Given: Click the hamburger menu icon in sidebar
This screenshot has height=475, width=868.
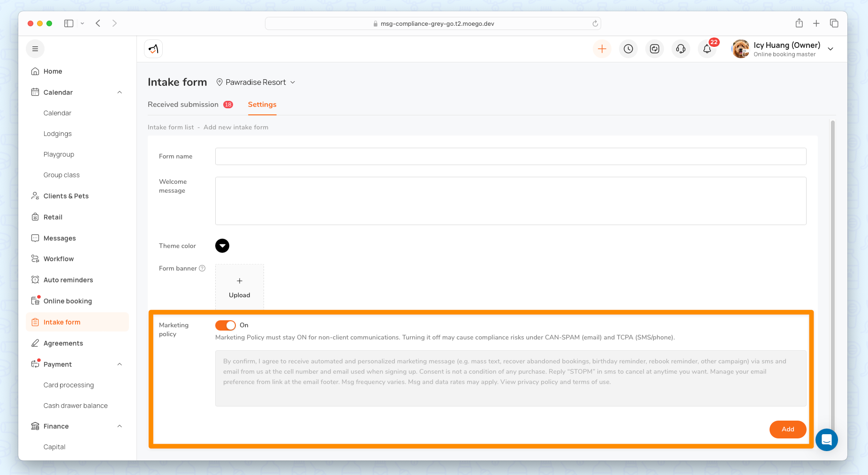Looking at the screenshot, I should pyautogui.click(x=35, y=49).
